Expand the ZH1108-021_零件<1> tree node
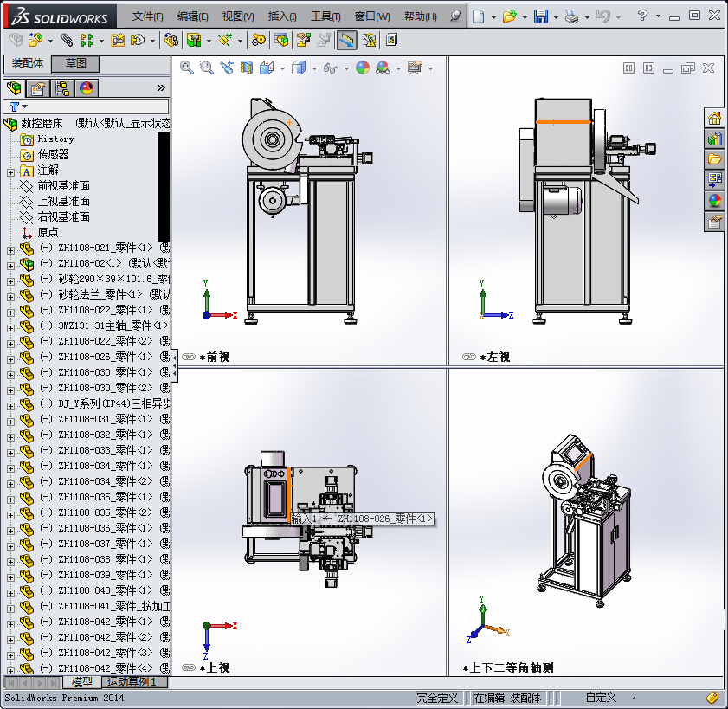 [x=10, y=250]
